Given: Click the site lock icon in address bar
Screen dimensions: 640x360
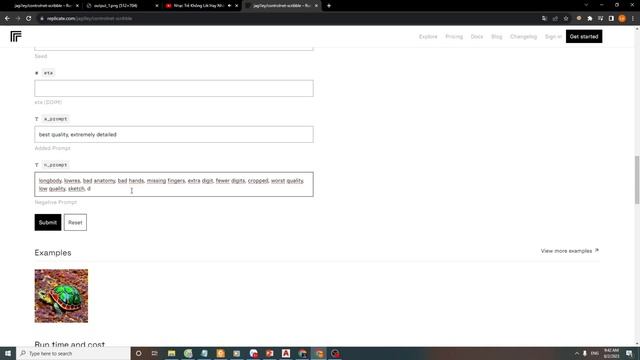Looking at the screenshot, I should click(42, 18).
